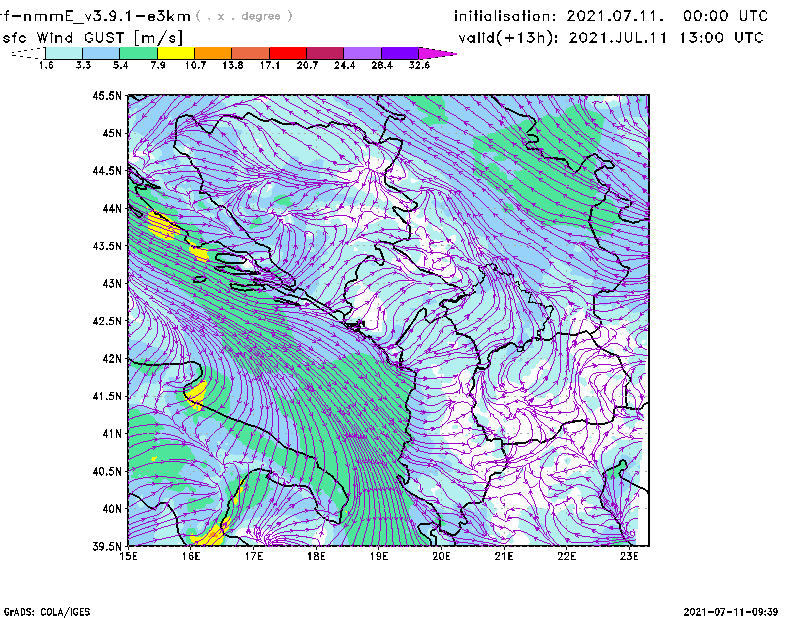Click the 'sfc Wind GUST [m/s]' title
Screen dimensions: 800x618
coord(92,38)
